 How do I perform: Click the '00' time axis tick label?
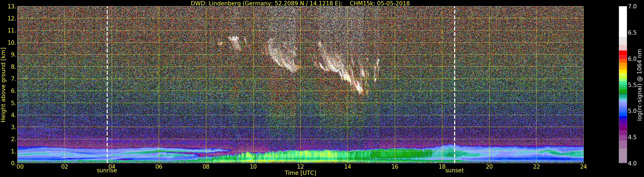pyautogui.click(x=20, y=166)
